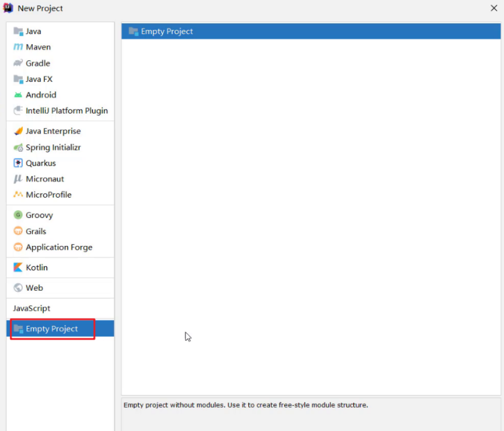Screen dimensions: 504x431
Task: Click the Web globe icon
Action: coord(18,288)
